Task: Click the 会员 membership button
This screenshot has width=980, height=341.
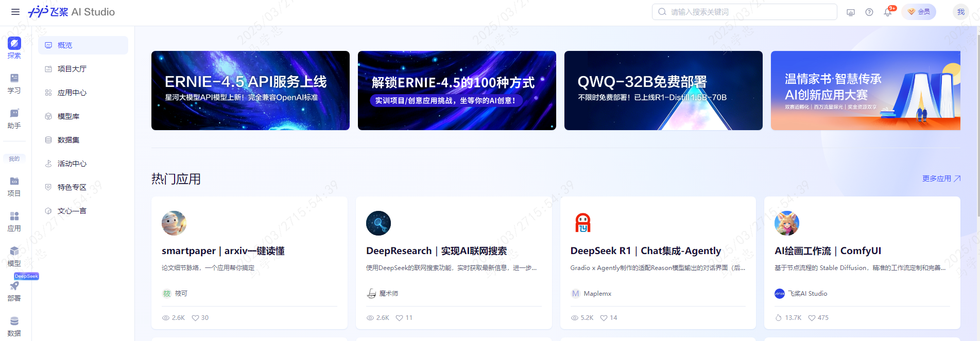Action: [919, 12]
